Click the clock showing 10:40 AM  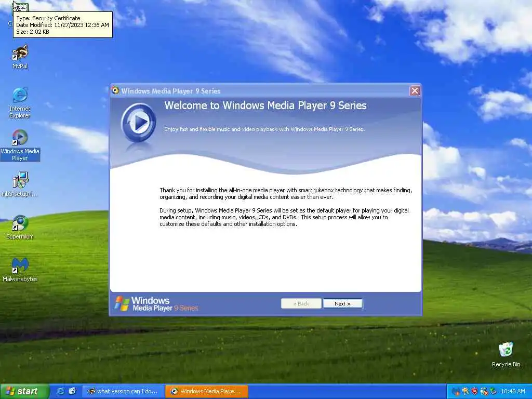point(513,391)
